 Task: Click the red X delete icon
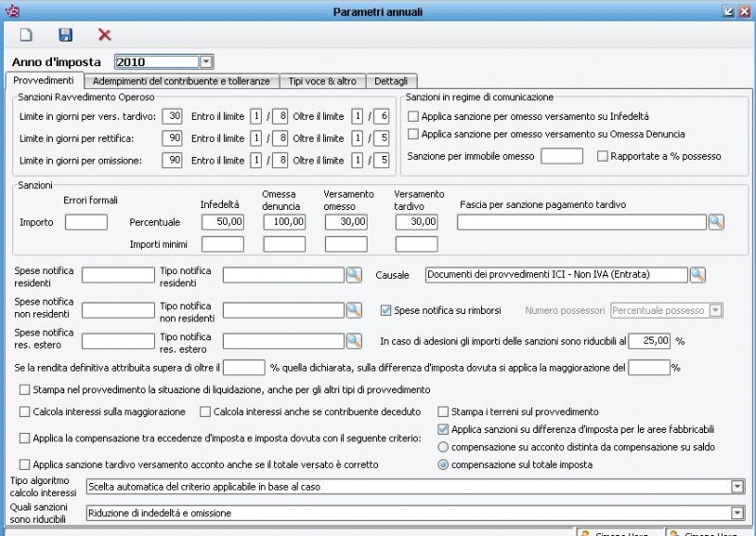[x=105, y=35]
